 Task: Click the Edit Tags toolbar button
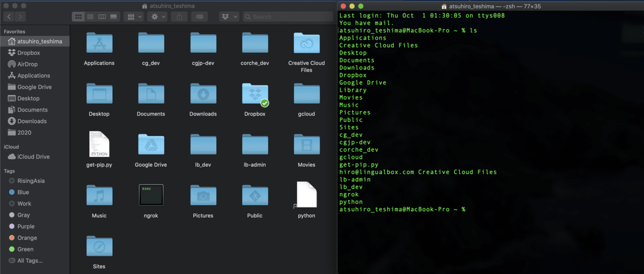pos(199,17)
